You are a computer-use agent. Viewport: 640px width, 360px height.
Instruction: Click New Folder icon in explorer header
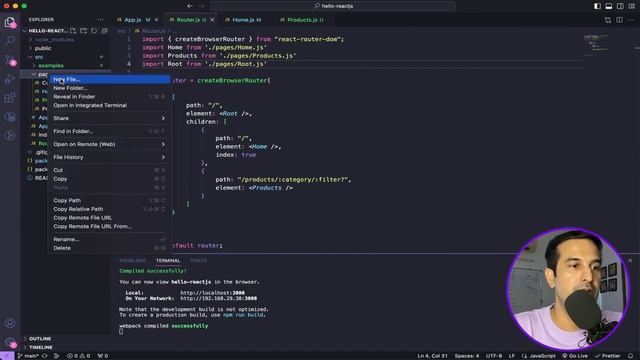tap(84, 31)
